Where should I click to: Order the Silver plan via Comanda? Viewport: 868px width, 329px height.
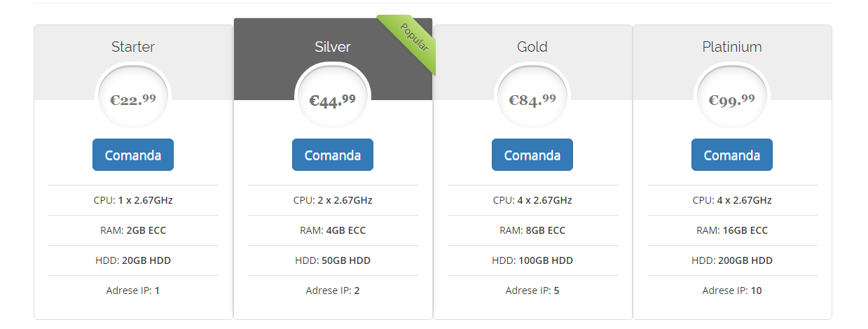click(333, 155)
